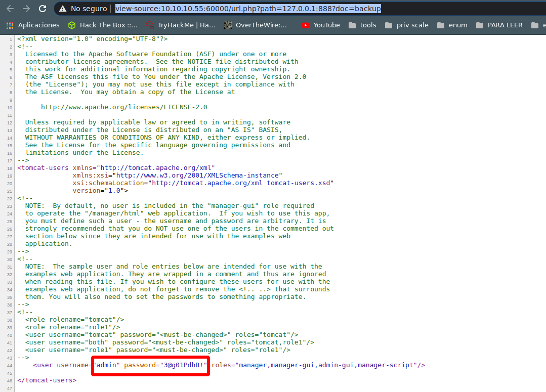Image resolution: width=546 pixels, height=392 pixels.
Task: Open the PARA LEER bookmark folder
Action: tap(499, 25)
